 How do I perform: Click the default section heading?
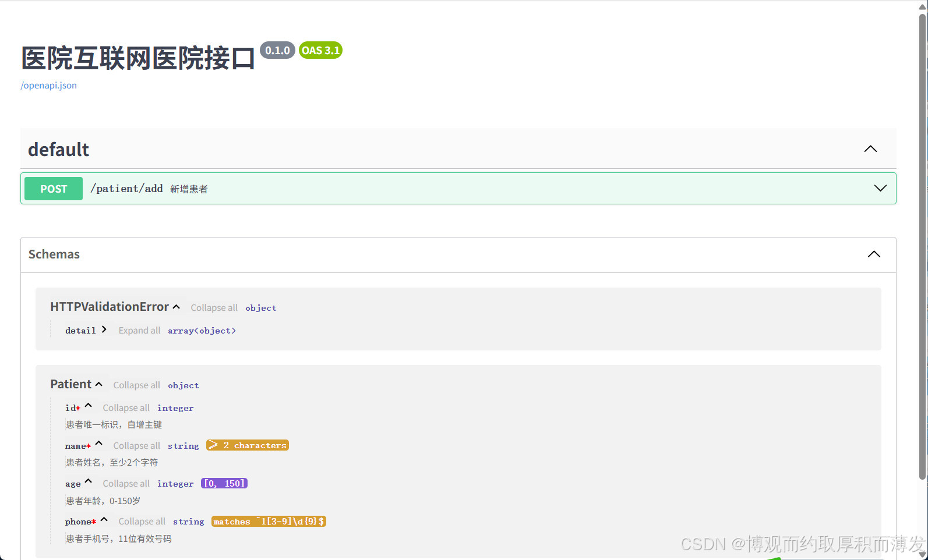[x=58, y=150]
